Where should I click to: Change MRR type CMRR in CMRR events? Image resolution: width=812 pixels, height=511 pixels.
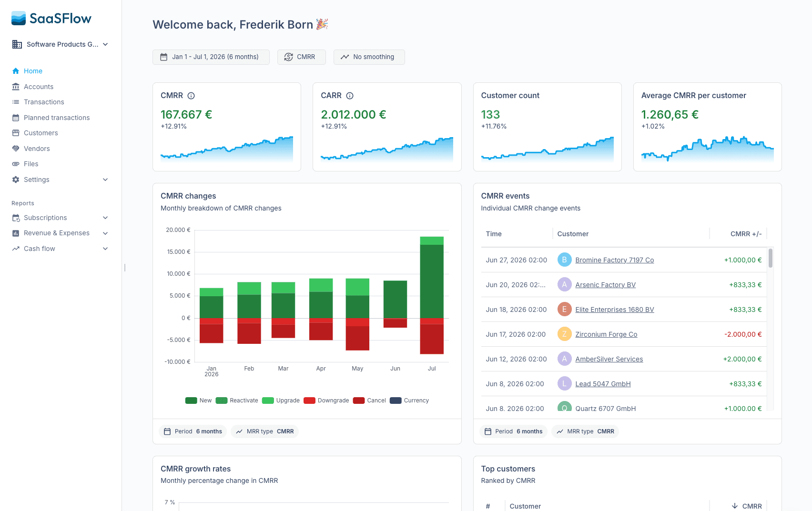[x=585, y=431]
